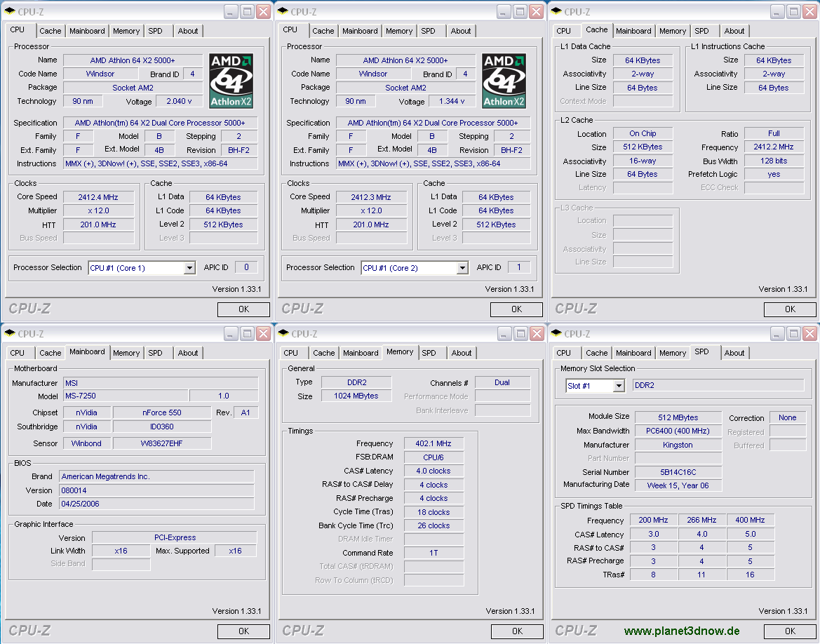Click the APIC ID field showing 0

click(x=246, y=267)
